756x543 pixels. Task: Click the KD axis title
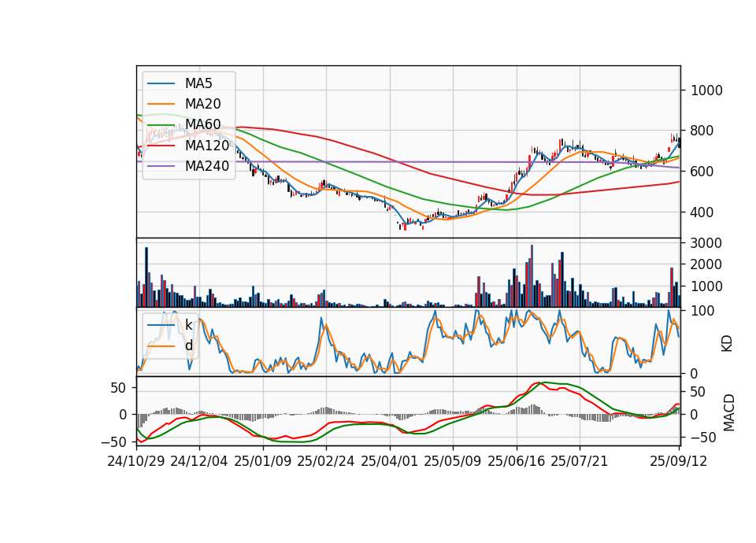727,344
